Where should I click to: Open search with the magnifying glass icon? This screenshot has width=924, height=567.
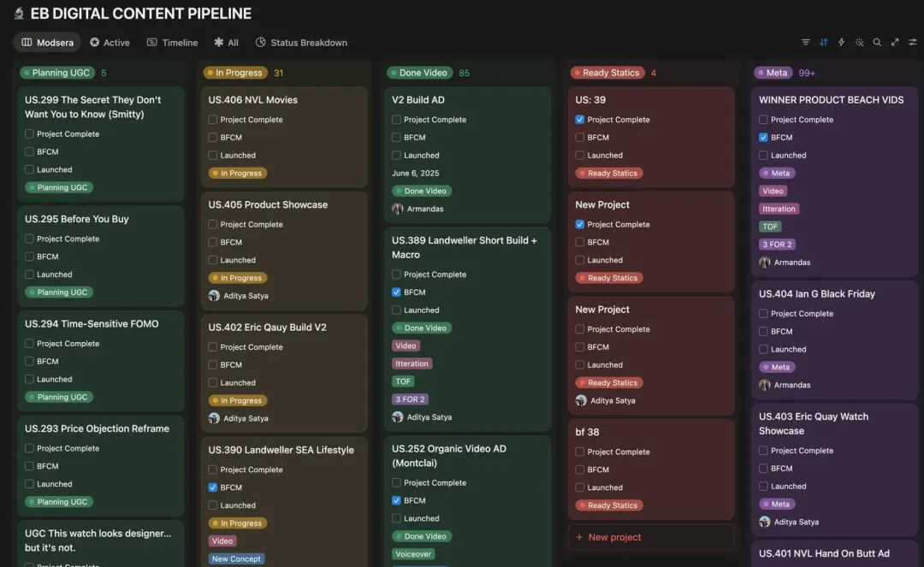pyautogui.click(x=877, y=43)
